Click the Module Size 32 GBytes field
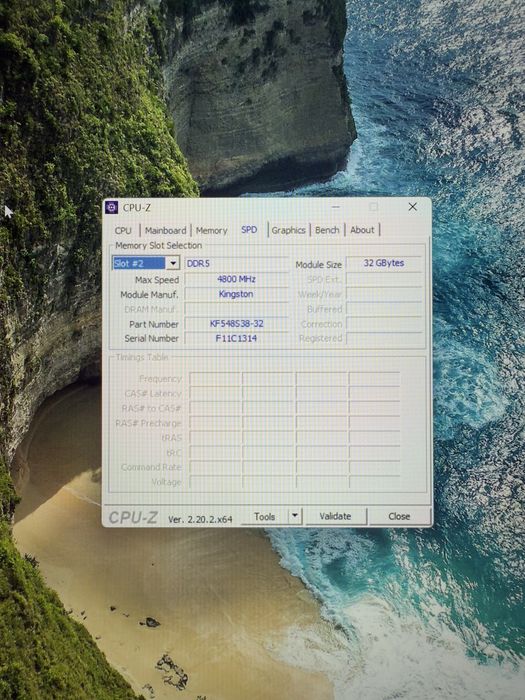This screenshot has width=525, height=700. (x=384, y=263)
